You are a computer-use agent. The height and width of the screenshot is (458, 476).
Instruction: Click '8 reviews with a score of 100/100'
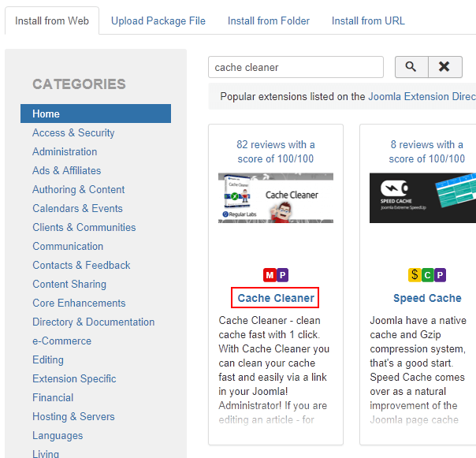tap(427, 151)
